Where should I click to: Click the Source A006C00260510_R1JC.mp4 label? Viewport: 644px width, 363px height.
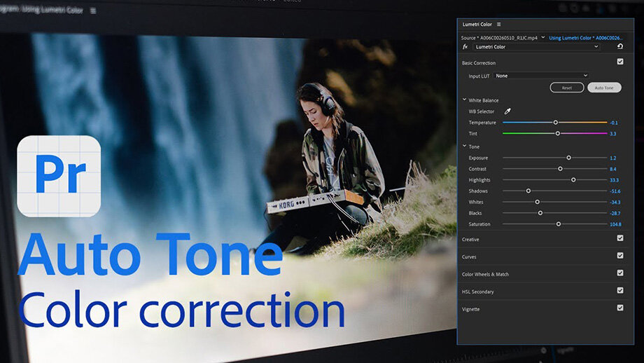(499, 38)
